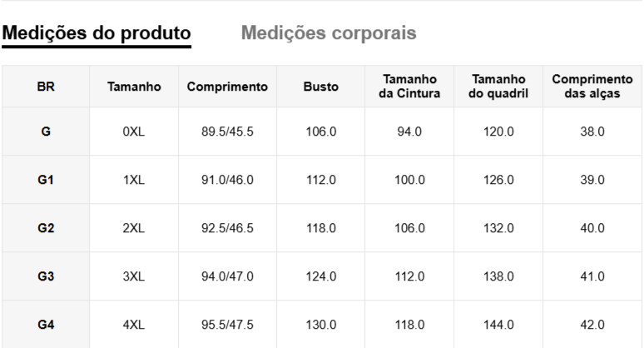This screenshot has width=644, height=348.
Task: Open the Medições corporais tab
Action: 329,33
